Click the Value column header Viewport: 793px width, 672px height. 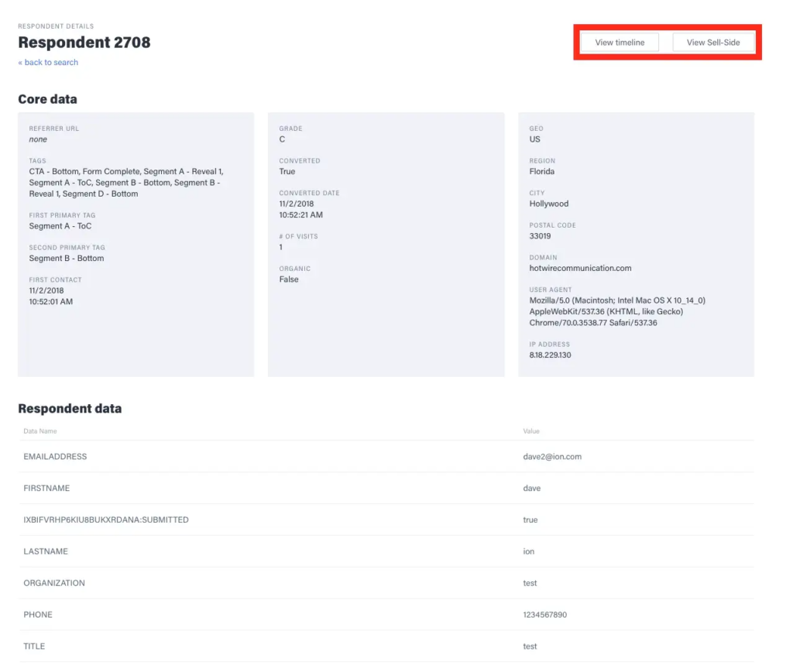(531, 431)
